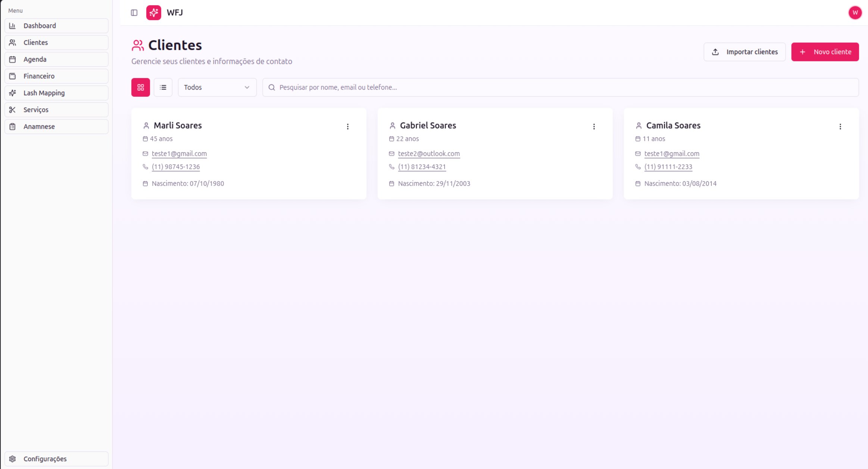Click the Financeiro wallet icon

[x=12, y=76]
